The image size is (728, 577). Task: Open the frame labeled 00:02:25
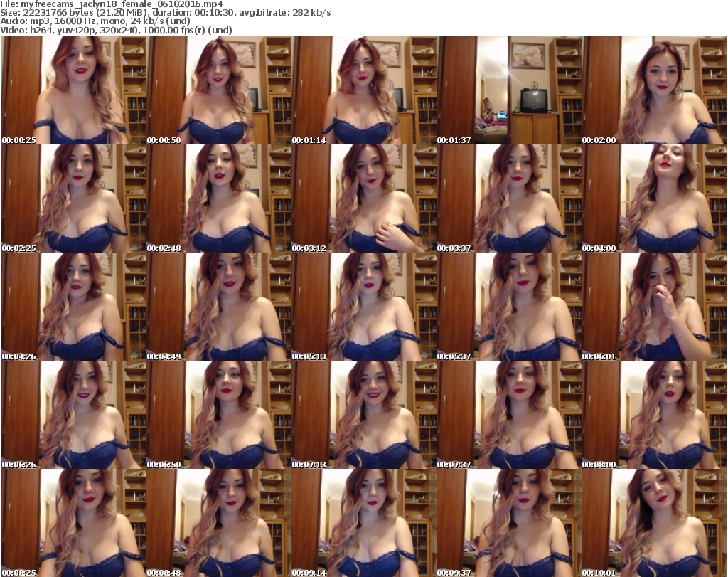(x=73, y=198)
